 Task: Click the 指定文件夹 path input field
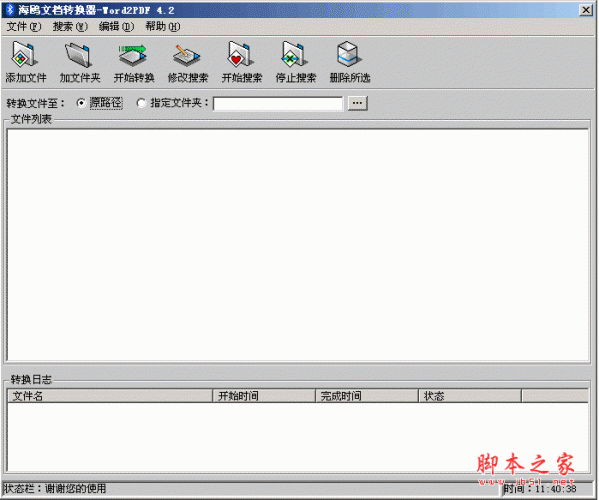click(278, 104)
